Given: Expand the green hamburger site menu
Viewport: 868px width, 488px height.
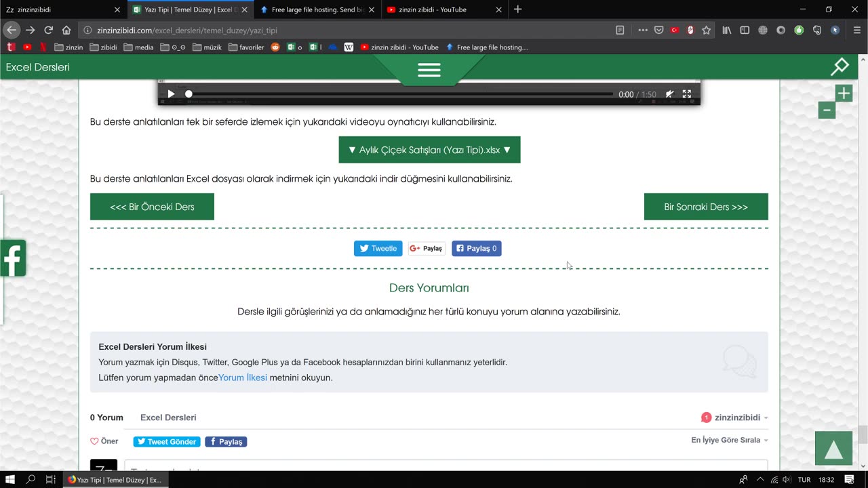Looking at the screenshot, I should pyautogui.click(x=429, y=70).
